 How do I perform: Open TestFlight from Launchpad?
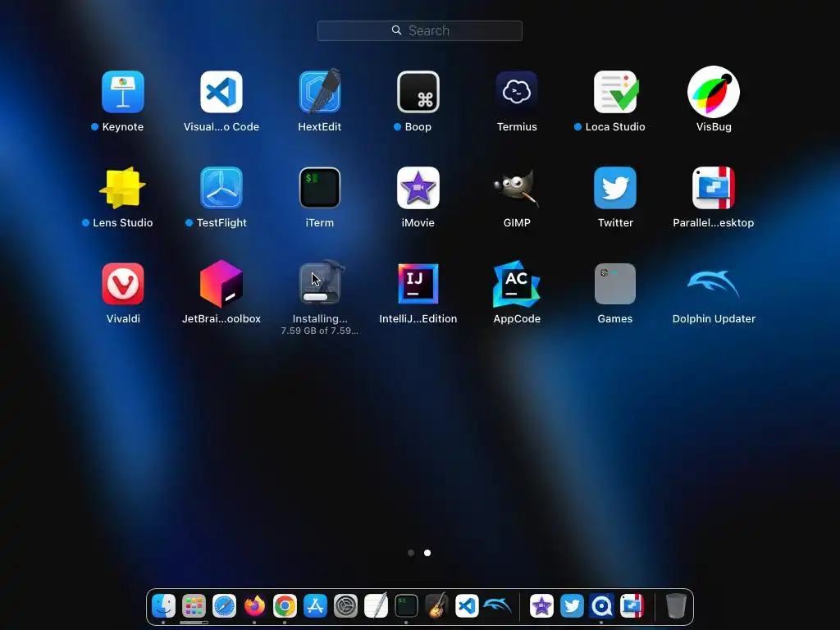pos(221,188)
